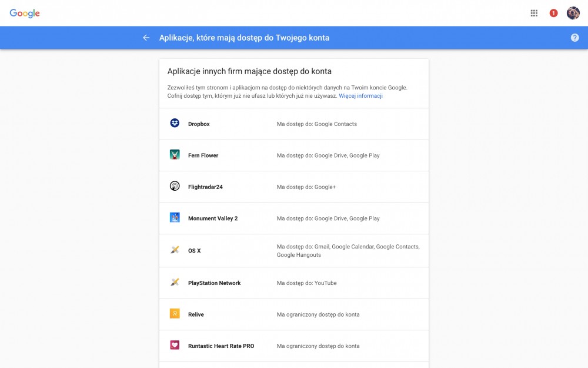Open the account profile avatar
The image size is (588, 368).
click(573, 13)
